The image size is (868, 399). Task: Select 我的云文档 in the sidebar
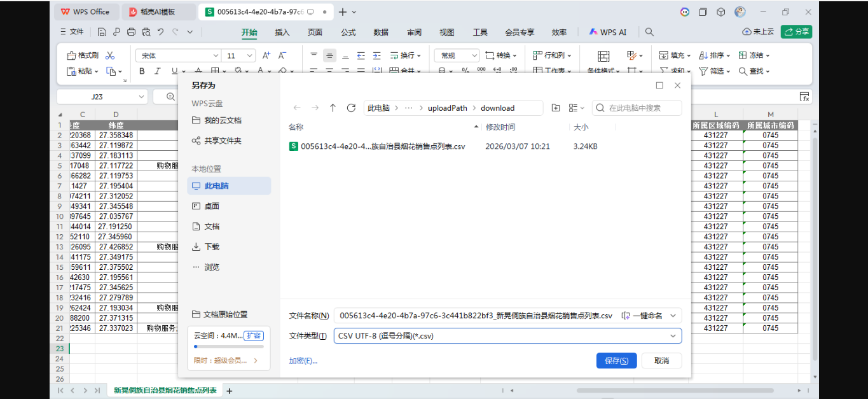pyautogui.click(x=217, y=120)
